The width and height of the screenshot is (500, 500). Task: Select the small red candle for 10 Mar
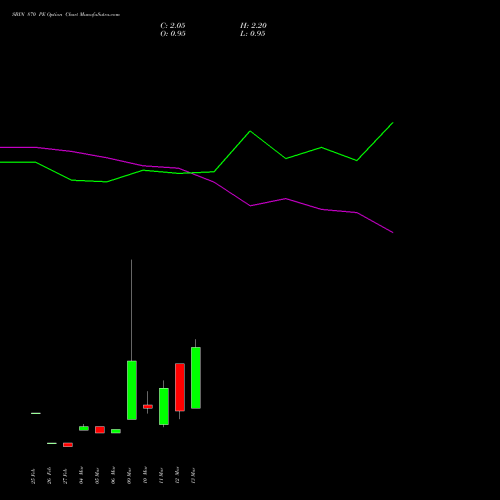(x=148, y=407)
